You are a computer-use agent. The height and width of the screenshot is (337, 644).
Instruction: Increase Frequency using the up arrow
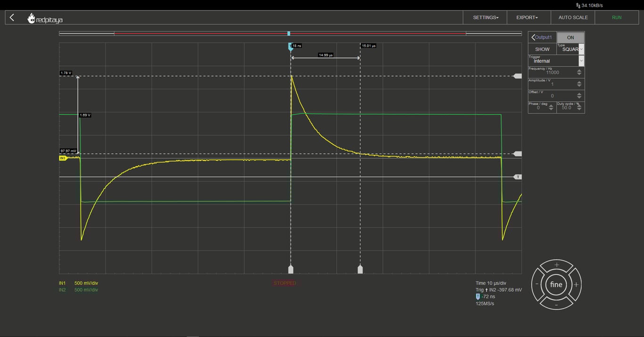[579, 70]
